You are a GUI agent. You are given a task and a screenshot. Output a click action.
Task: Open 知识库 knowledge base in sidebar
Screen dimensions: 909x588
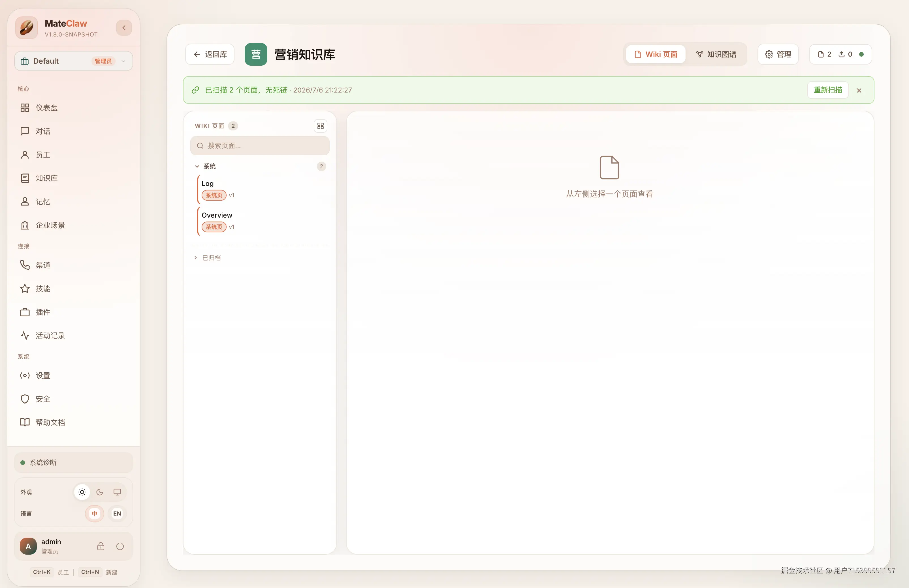click(73, 178)
